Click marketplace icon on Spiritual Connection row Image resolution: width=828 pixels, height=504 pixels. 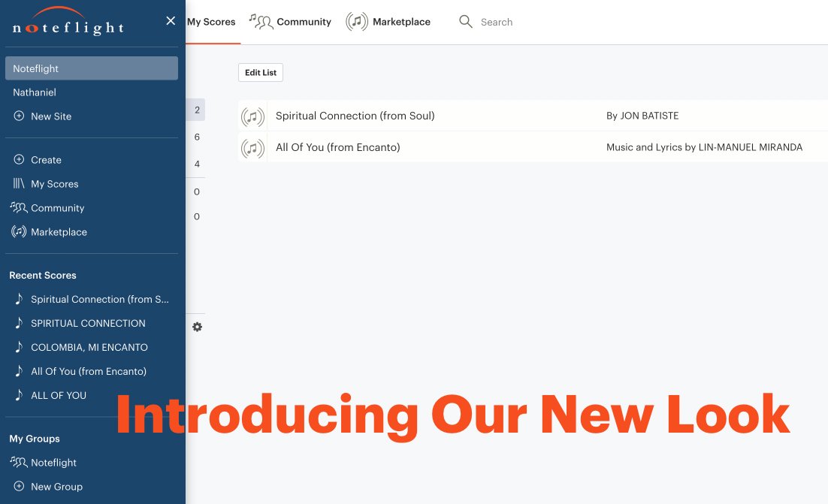pyautogui.click(x=252, y=116)
